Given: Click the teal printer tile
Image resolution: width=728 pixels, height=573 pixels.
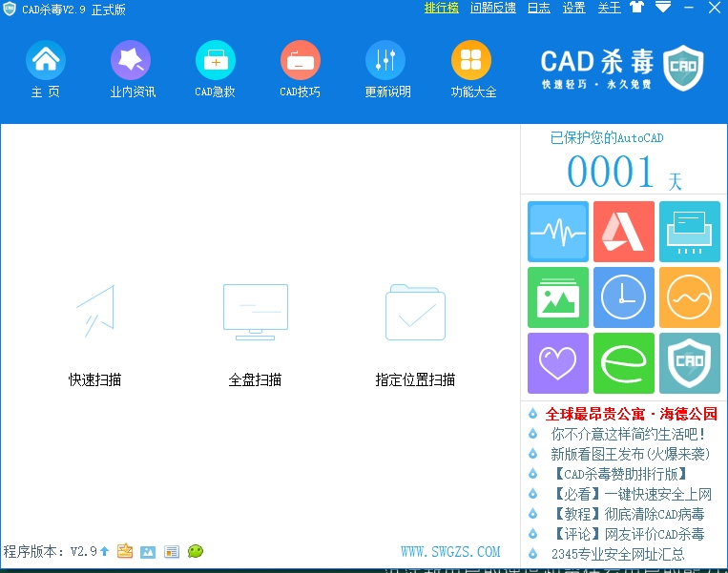Looking at the screenshot, I should (x=690, y=232).
